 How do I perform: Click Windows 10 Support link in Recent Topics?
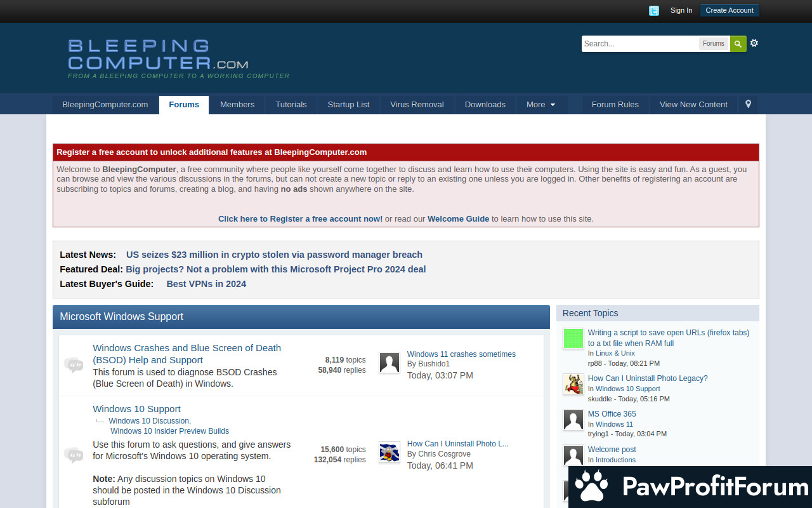point(627,389)
